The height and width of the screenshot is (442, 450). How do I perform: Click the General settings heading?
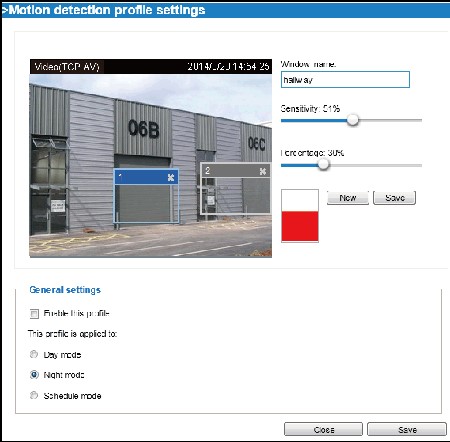click(x=65, y=290)
